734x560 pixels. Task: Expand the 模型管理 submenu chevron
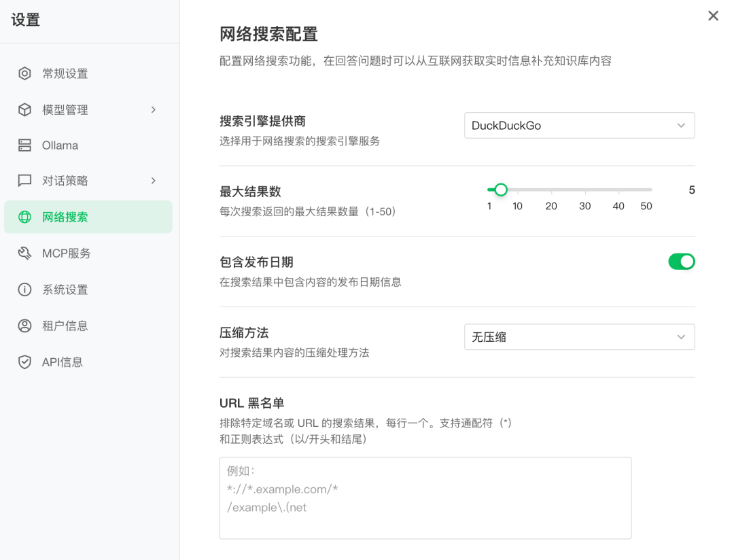point(154,109)
